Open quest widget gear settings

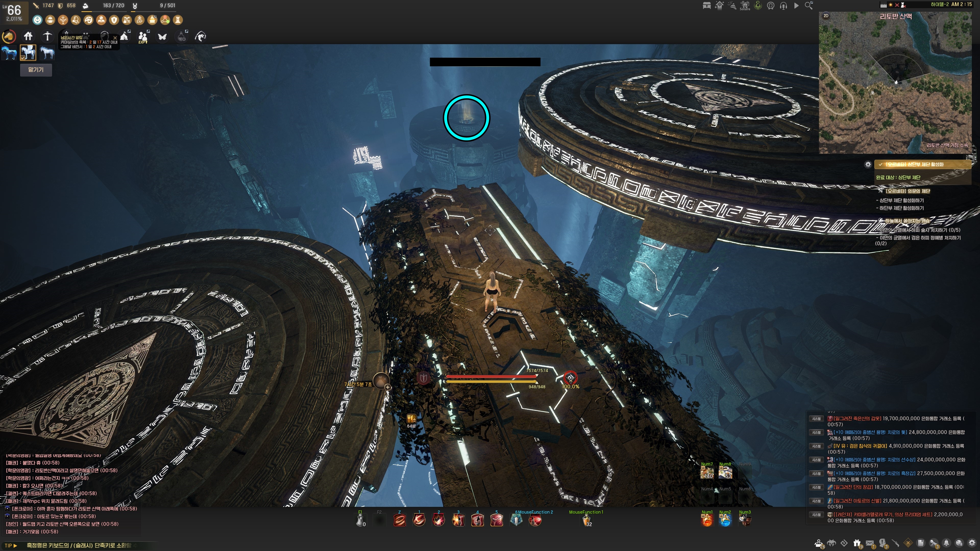pyautogui.click(x=868, y=164)
